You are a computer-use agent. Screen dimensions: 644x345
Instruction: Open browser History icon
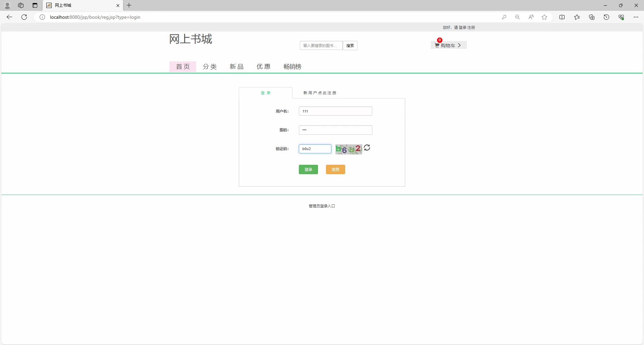(606, 17)
